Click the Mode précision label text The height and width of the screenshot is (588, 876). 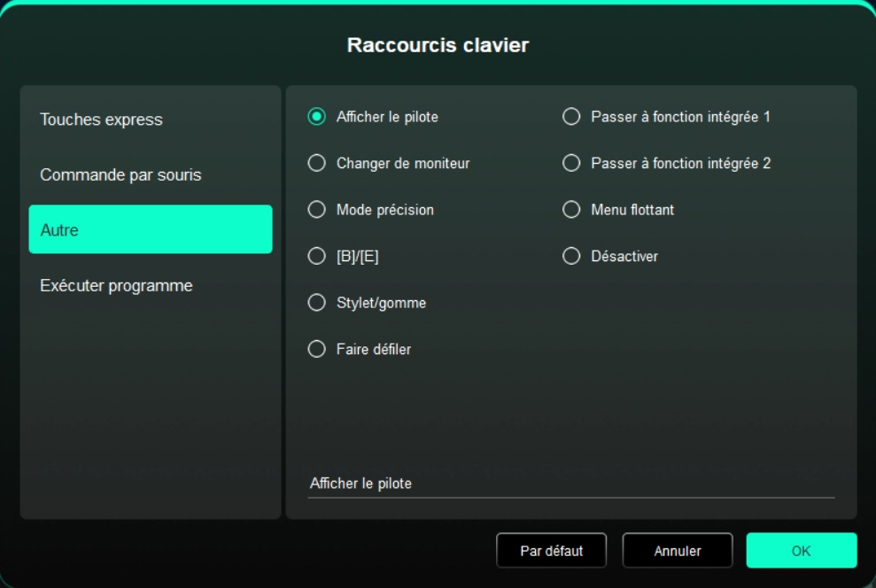(x=384, y=210)
